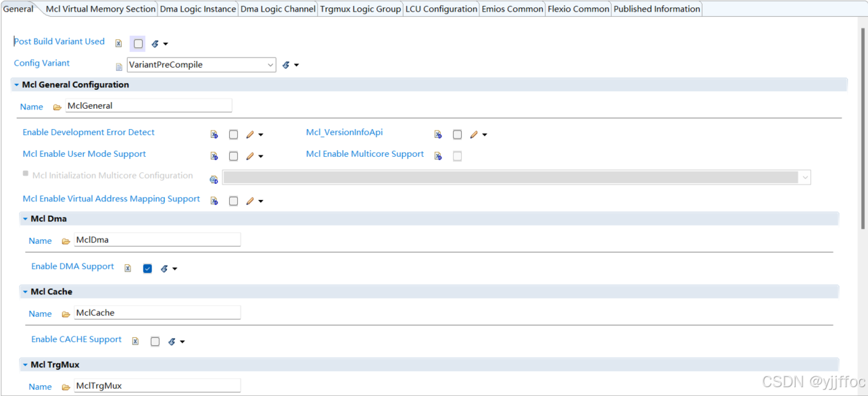Open the LCU Configuration tab
Viewport: 868px width, 396px height.
tap(441, 9)
